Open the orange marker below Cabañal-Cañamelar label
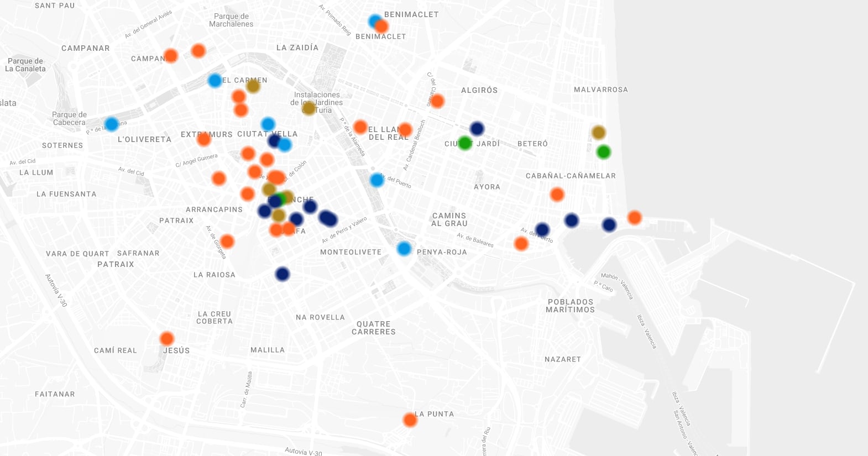Image resolution: width=868 pixels, height=456 pixels. 557,195
